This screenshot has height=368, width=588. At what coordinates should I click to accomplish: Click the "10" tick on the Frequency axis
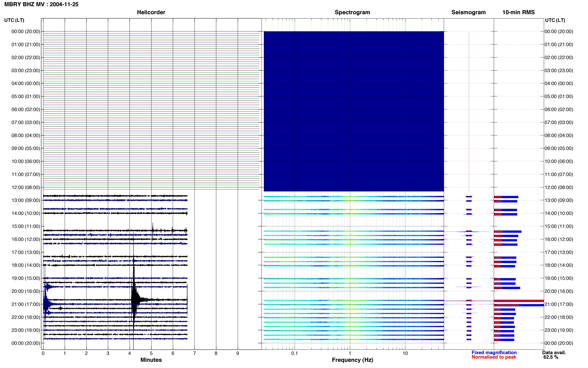click(x=405, y=353)
